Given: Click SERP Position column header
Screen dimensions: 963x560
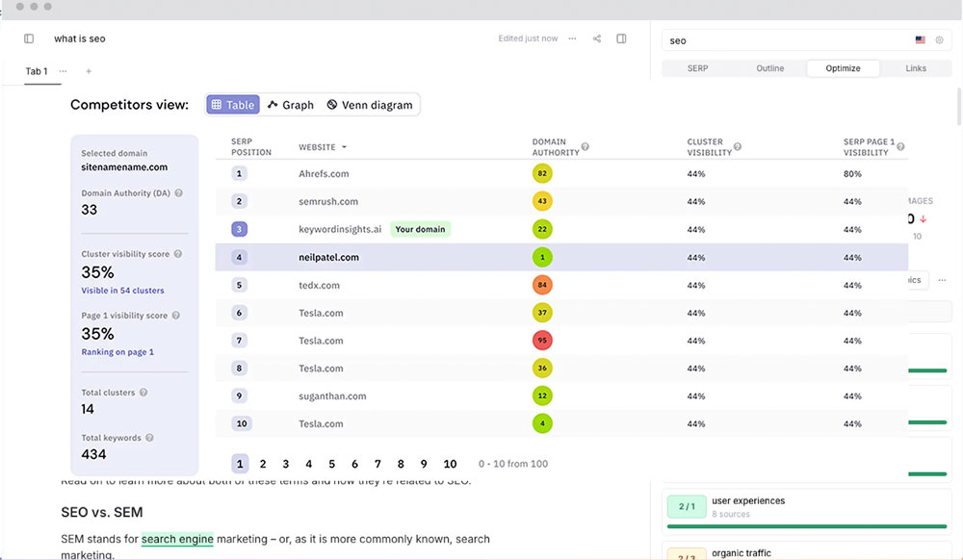Looking at the screenshot, I should [251, 146].
